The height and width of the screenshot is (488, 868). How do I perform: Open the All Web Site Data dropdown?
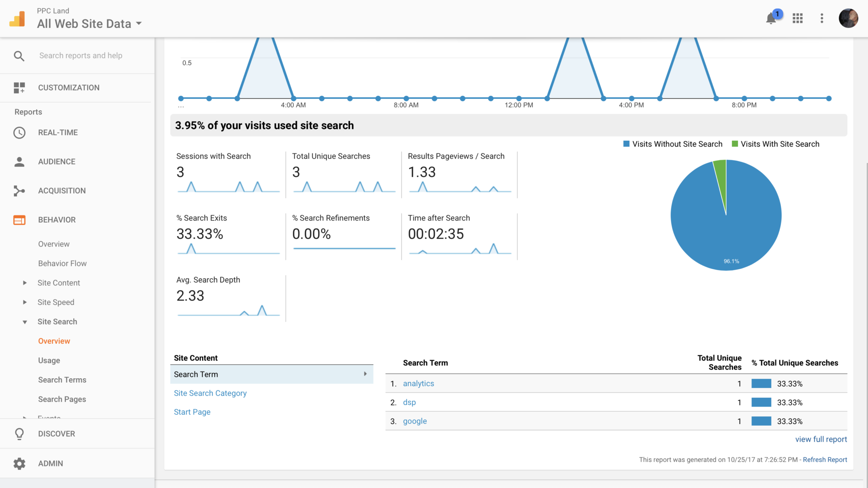click(89, 24)
